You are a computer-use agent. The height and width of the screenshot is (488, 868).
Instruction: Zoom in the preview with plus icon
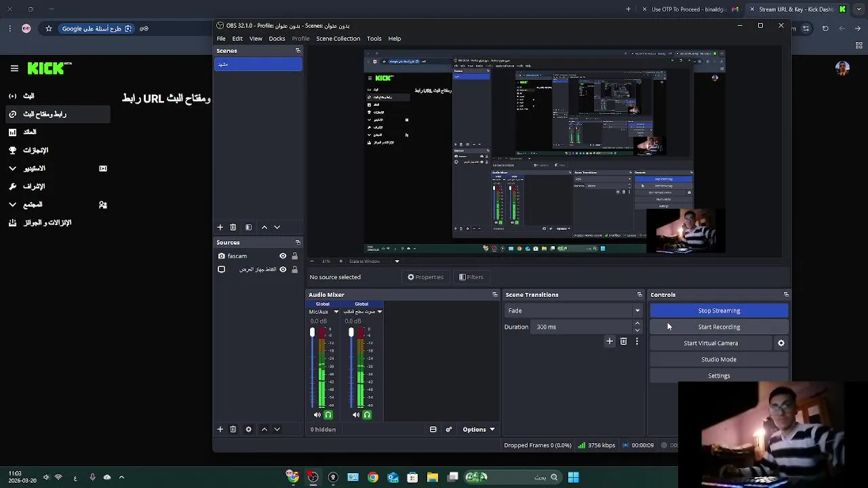(340, 261)
